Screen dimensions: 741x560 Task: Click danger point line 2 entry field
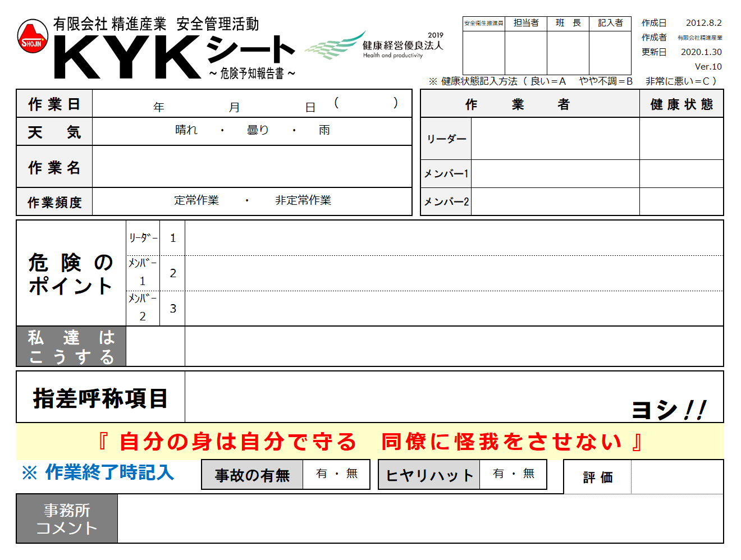pos(454,273)
